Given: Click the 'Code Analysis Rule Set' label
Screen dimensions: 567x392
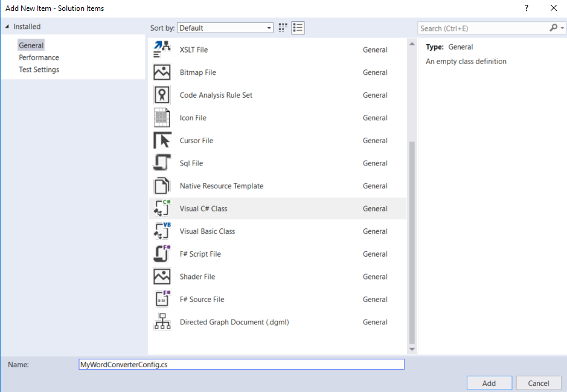Looking at the screenshot, I should [x=216, y=95].
